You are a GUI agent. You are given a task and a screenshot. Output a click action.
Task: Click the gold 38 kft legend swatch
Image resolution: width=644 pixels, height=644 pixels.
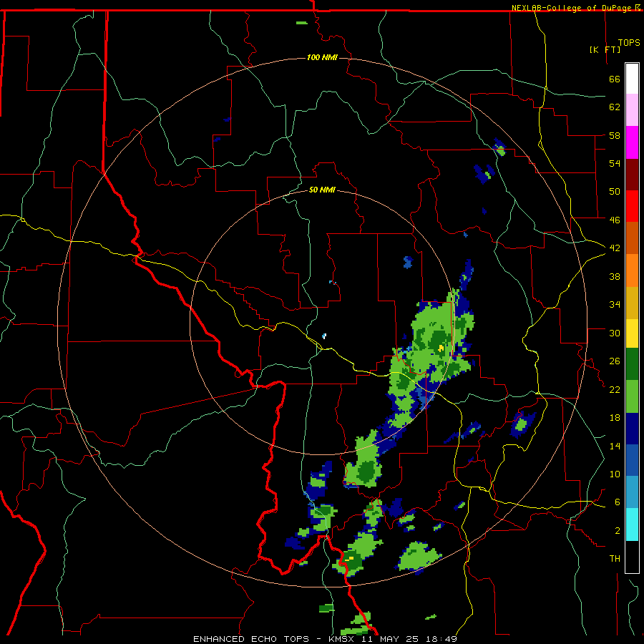[x=632, y=303]
